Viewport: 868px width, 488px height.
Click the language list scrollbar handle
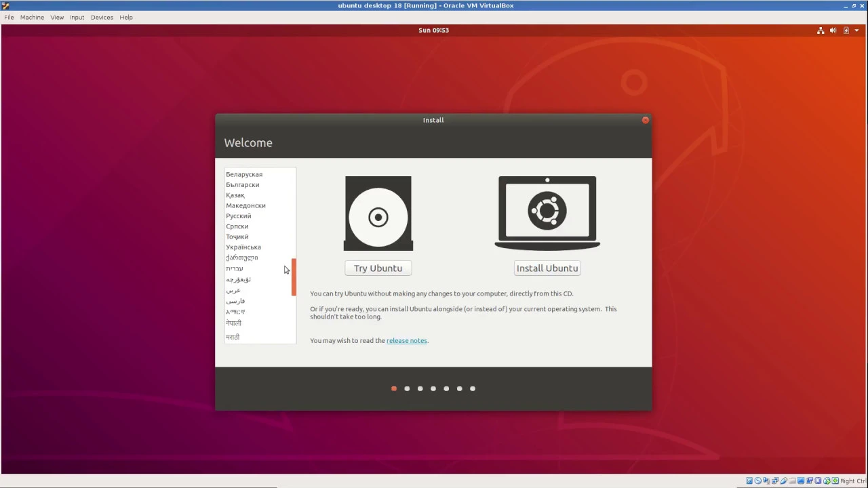[x=294, y=277]
